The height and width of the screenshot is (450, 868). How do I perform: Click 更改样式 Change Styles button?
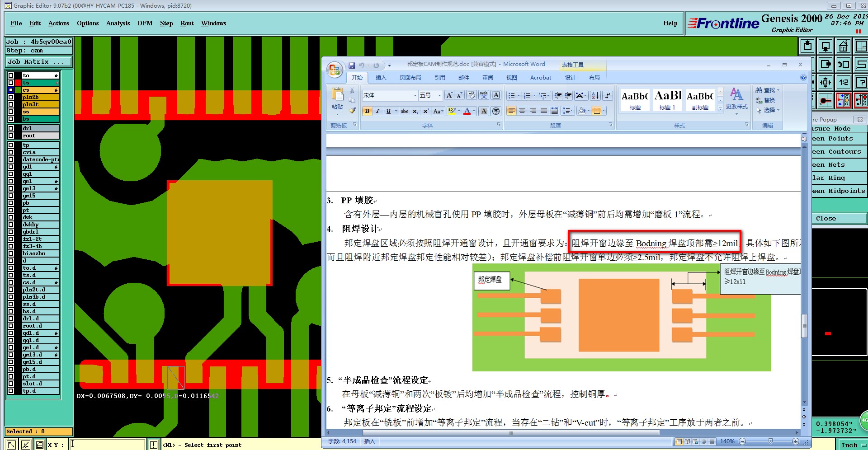click(x=737, y=100)
